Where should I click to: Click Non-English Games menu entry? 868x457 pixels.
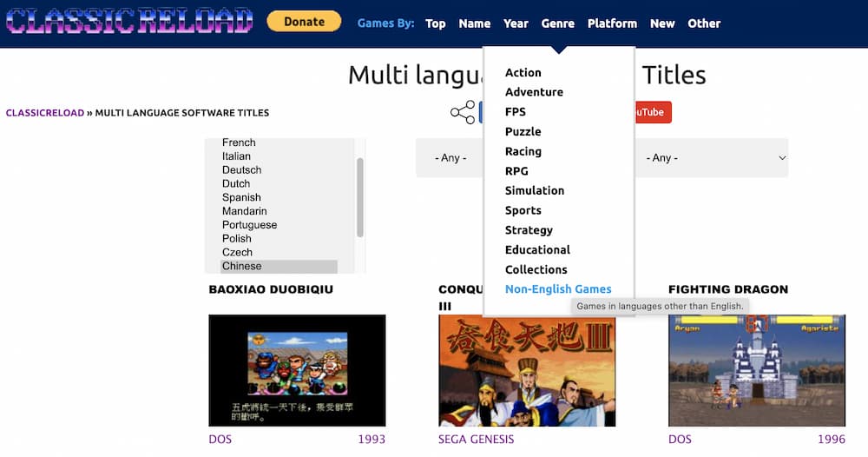point(558,289)
